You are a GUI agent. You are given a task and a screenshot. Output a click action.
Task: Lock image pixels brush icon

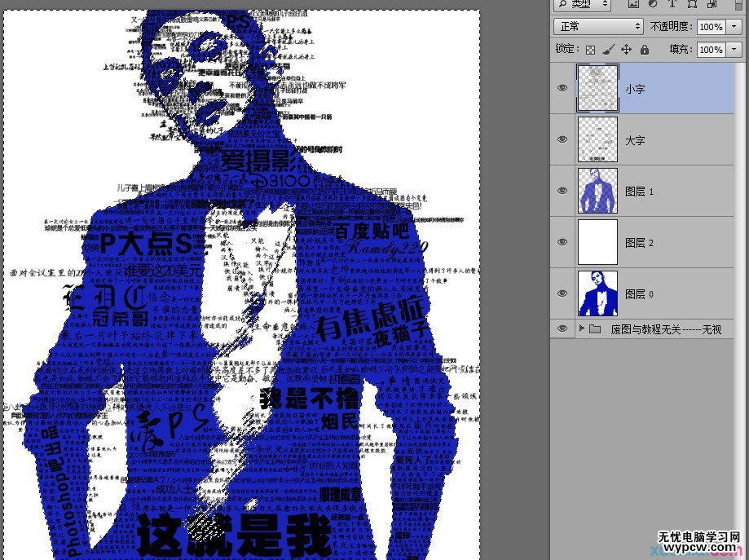click(x=608, y=50)
